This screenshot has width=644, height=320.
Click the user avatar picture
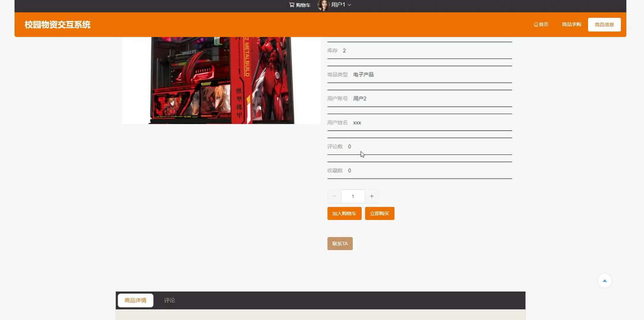tap(323, 5)
